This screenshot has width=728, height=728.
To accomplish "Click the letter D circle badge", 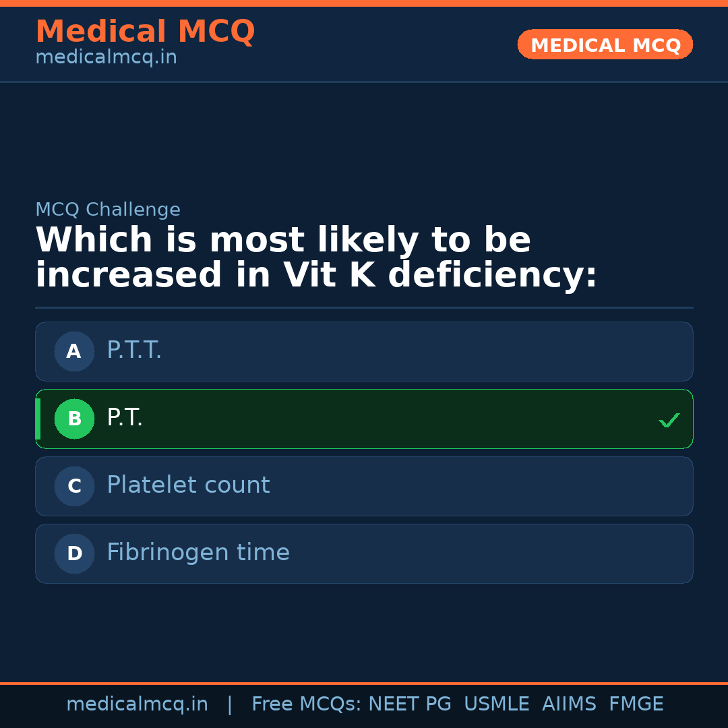I will coord(74,553).
